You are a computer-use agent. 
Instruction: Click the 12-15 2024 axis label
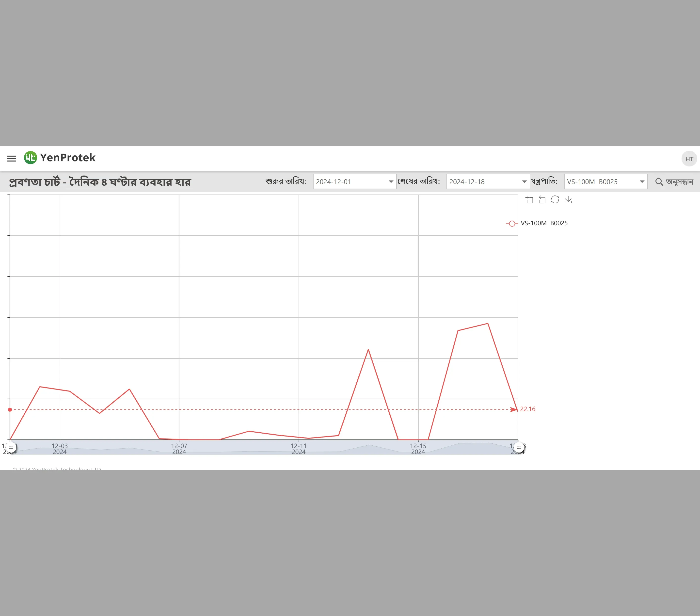tap(418, 449)
